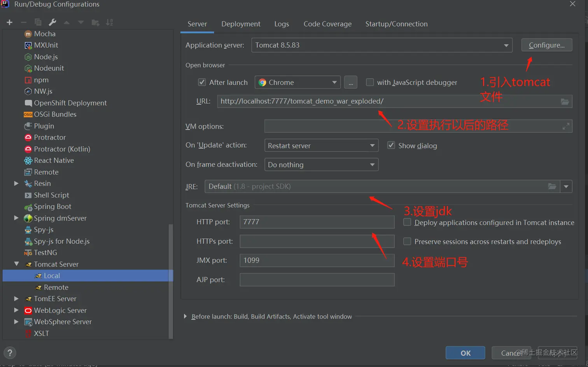Open the Startup/Connection tab
588x367 pixels.
point(396,24)
